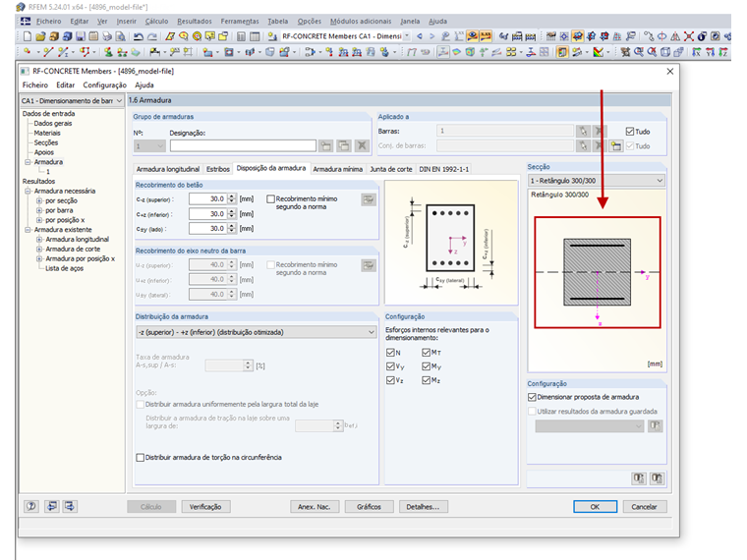Open neutral axis cover standard settings icon
Screen dimensions: 747x560
pos(369,265)
